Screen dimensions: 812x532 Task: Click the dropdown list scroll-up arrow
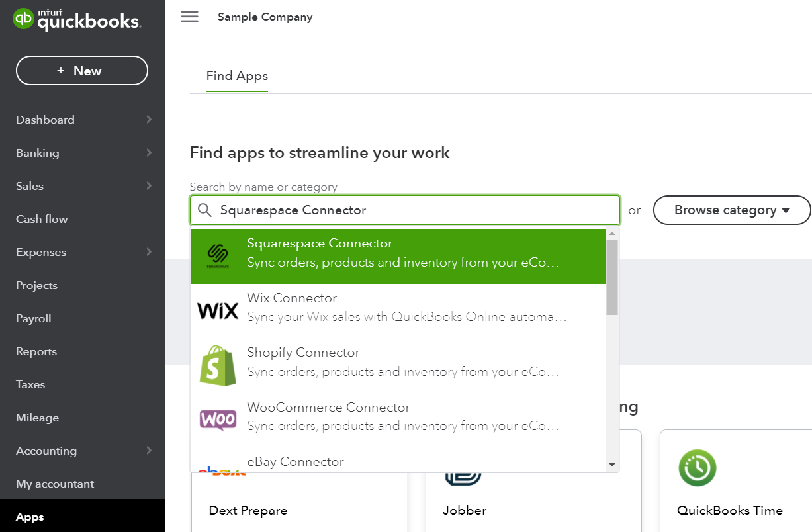(x=612, y=234)
